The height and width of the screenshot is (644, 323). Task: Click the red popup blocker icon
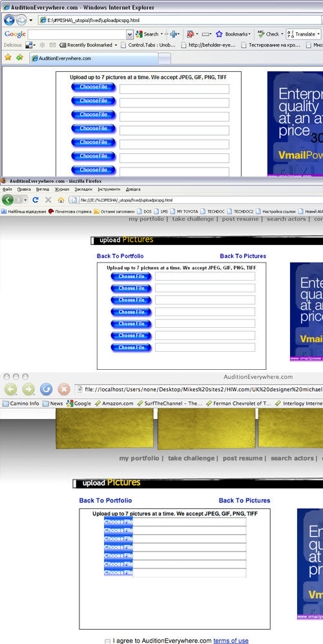click(190, 34)
